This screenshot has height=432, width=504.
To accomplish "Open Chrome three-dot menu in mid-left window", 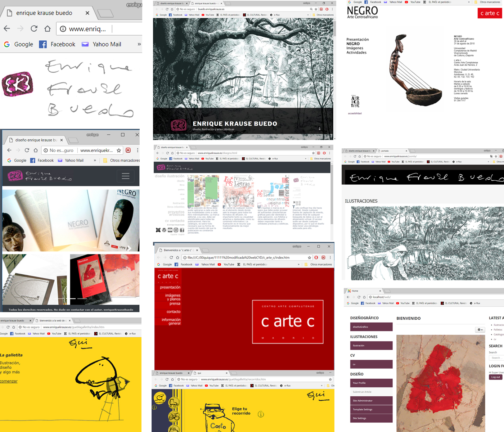I will [x=138, y=150].
